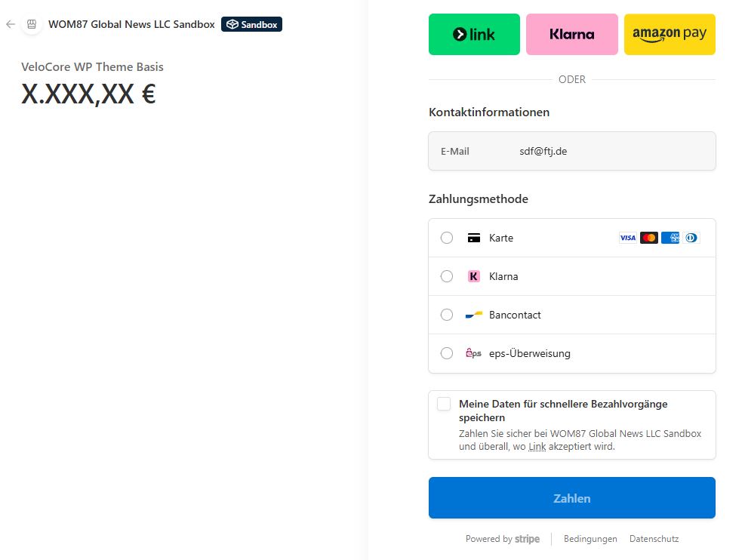This screenshot has height=560, width=745.
Task: Click the back arrow icon
Action: point(11,24)
